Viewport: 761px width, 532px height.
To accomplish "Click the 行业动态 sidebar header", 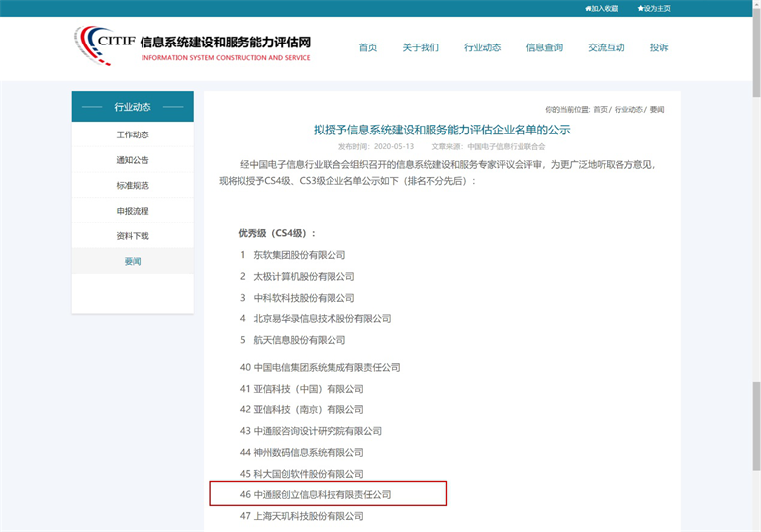I will click(133, 106).
